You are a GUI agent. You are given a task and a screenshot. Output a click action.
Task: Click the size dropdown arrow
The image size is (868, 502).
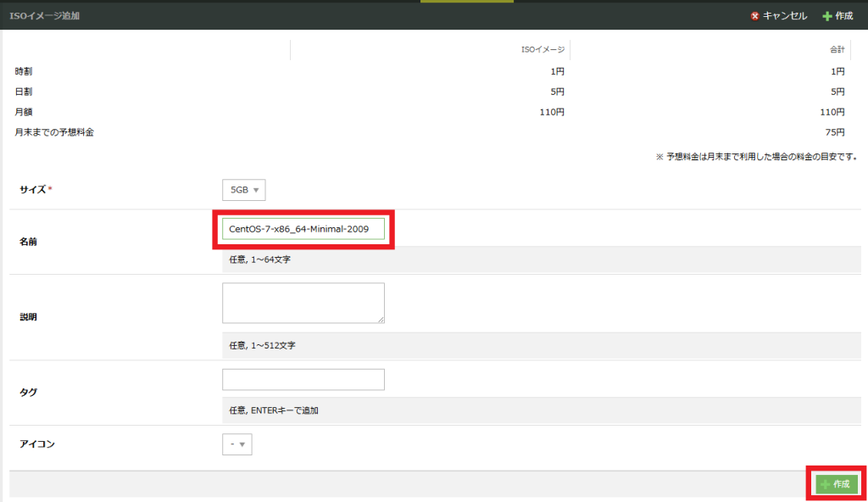(x=256, y=190)
